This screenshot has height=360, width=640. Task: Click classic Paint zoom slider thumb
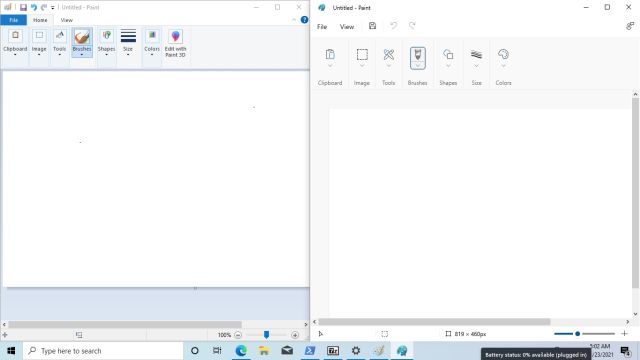[x=266, y=335]
